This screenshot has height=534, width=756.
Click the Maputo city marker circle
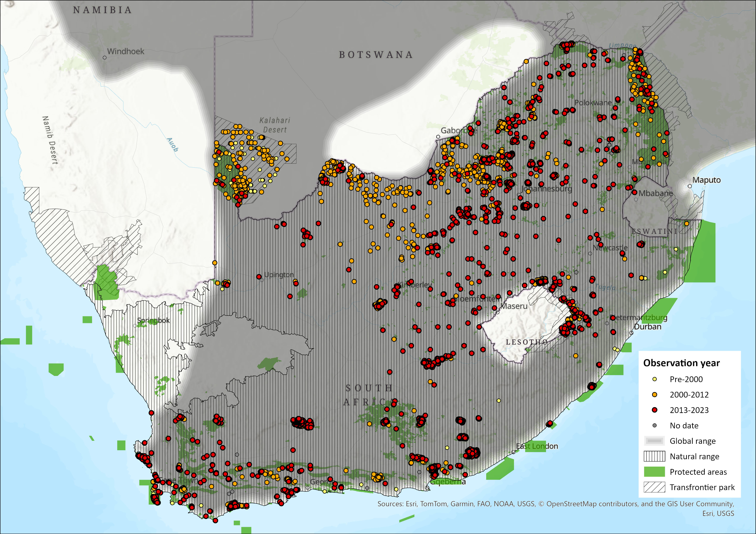(x=690, y=186)
